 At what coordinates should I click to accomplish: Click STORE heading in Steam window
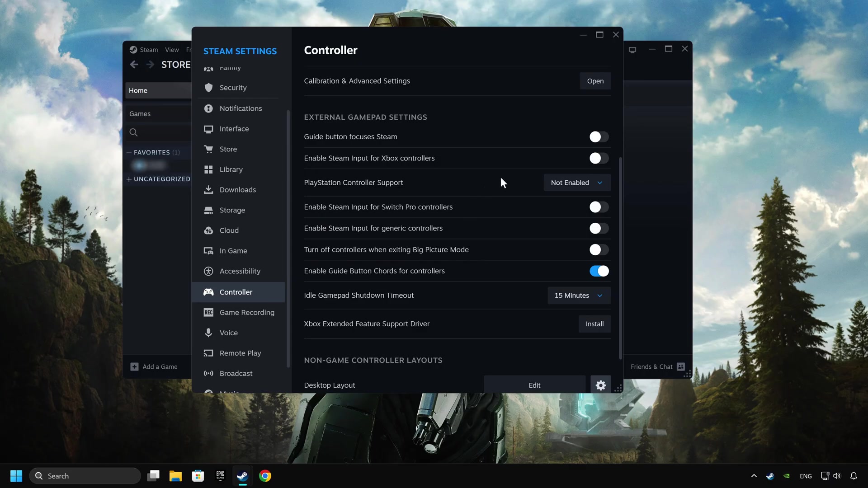176,65
